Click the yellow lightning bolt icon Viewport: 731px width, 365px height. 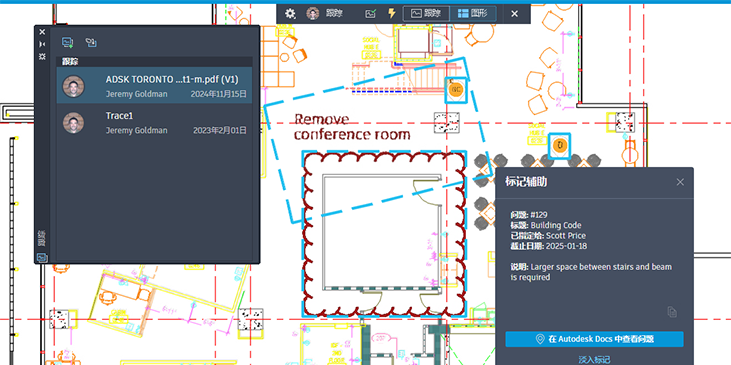click(392, 14)
